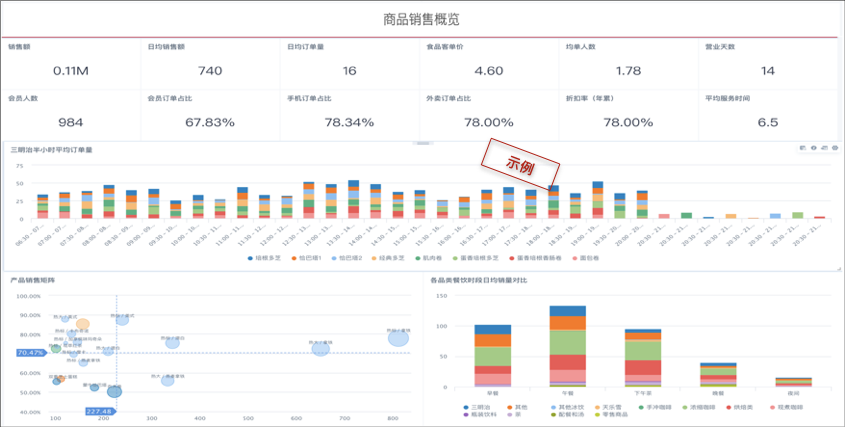Select the 折扣率（年累）value 78.00%
This screenshot has height=427, width=845.
[x=628, y=122]
